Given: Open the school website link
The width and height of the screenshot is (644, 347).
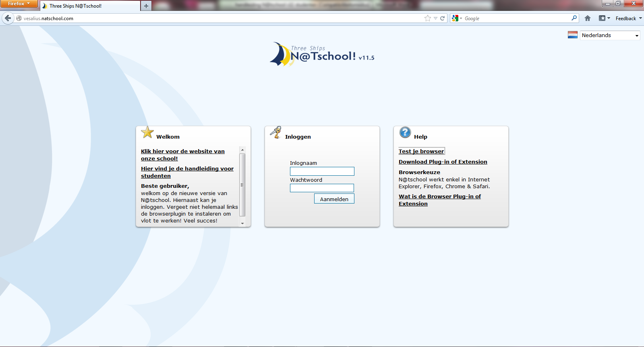Looking at the screenshot, I should (183, 155).
